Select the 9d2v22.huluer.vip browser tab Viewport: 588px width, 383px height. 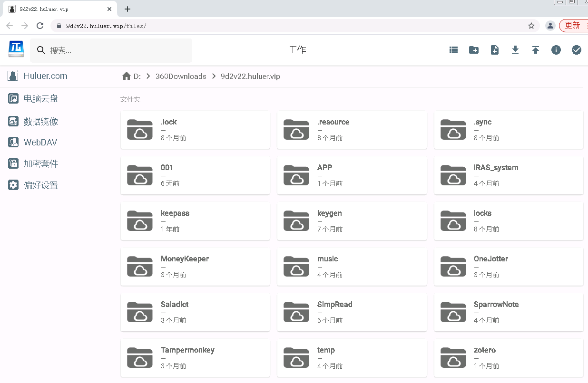coord(59,9)
